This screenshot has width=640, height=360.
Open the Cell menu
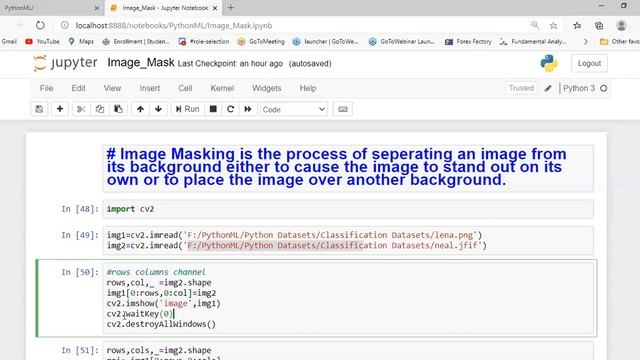click(185, 88)
